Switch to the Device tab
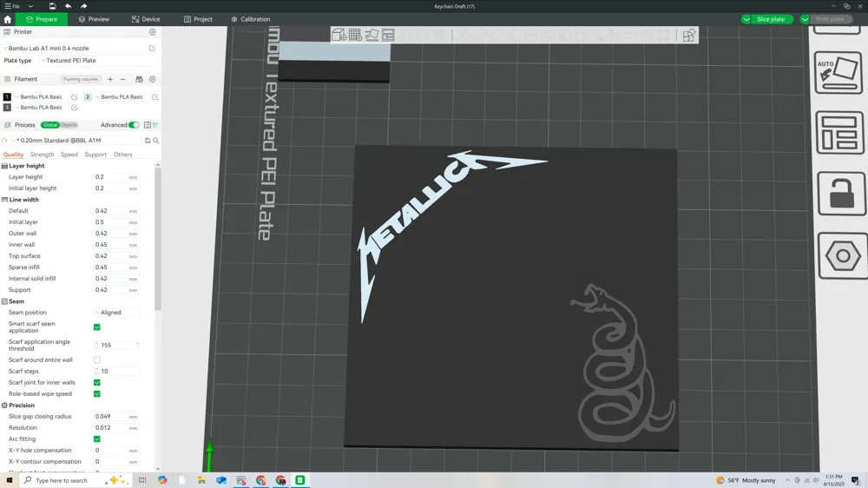 tap(146, 19)
